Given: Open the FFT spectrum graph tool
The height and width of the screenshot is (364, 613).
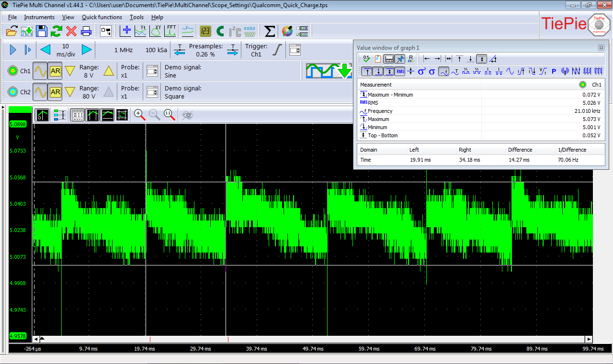Looking at the screenshot, I should coord(170,31).
